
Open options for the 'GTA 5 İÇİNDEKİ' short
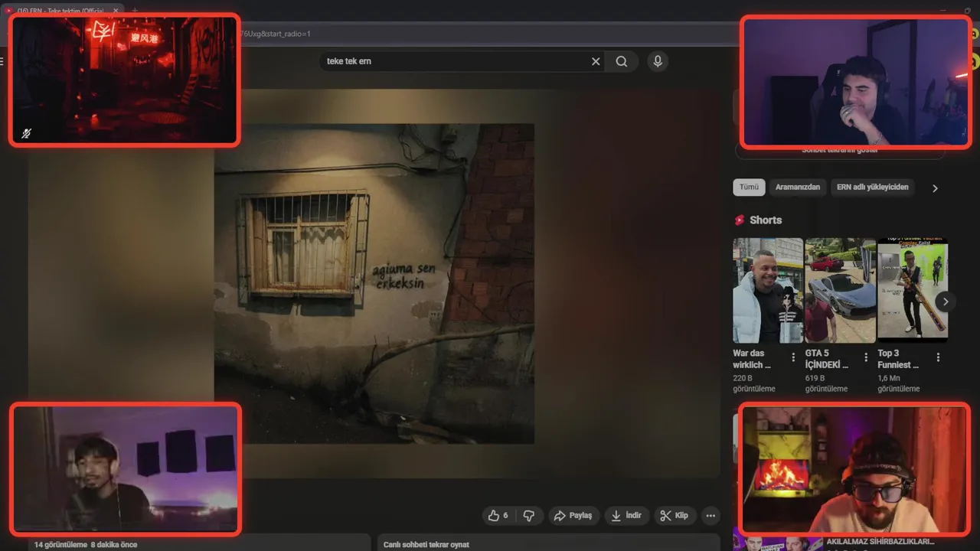(x=866, y=357)
